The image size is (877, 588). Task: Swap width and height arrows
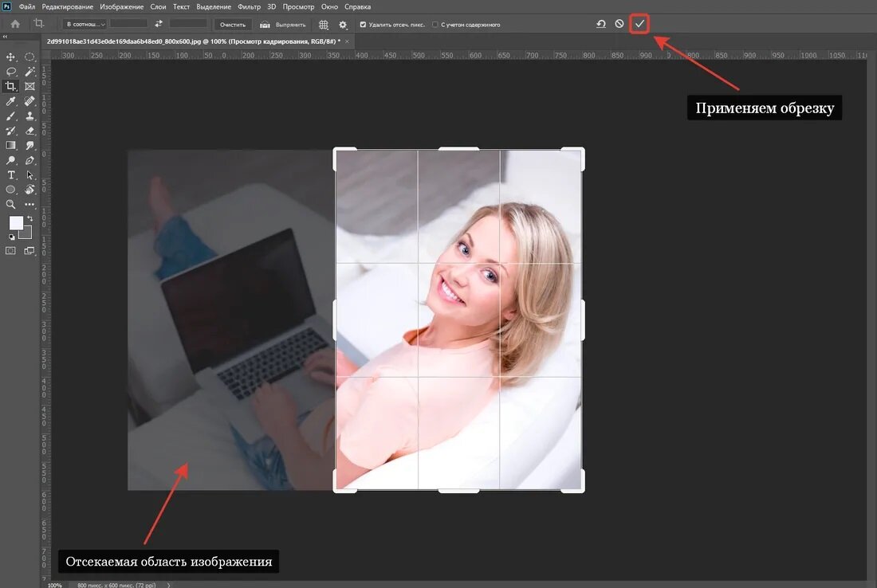pyautogui.click(x=159, y=24)
